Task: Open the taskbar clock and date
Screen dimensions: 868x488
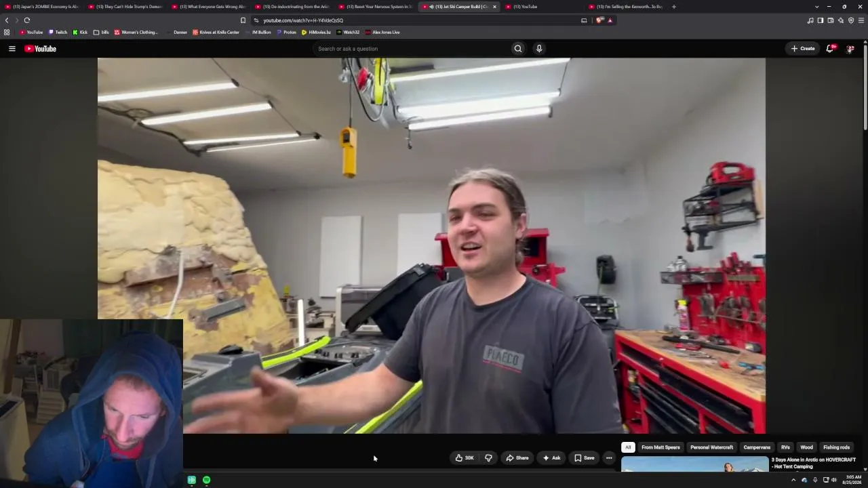Action: (852, 480)
